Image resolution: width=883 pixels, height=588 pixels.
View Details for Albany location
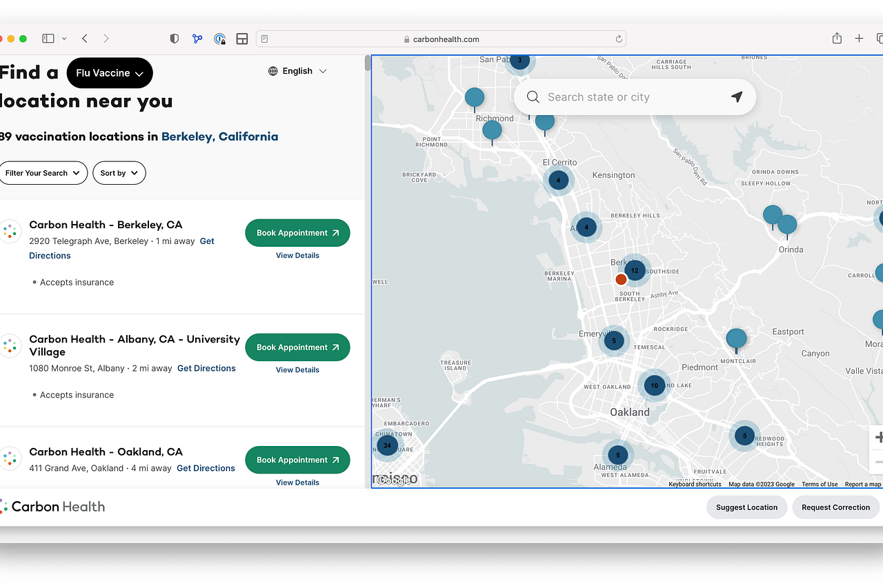(x=297, y=369)
